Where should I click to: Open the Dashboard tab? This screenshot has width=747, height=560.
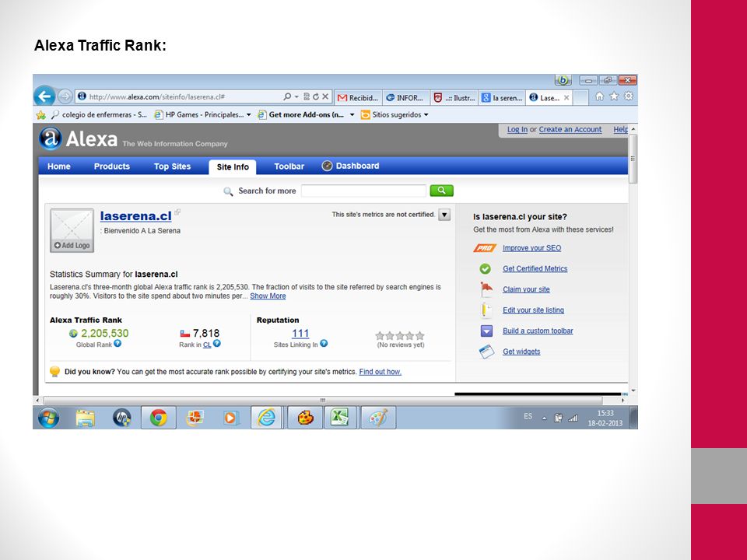coord(351,166)
